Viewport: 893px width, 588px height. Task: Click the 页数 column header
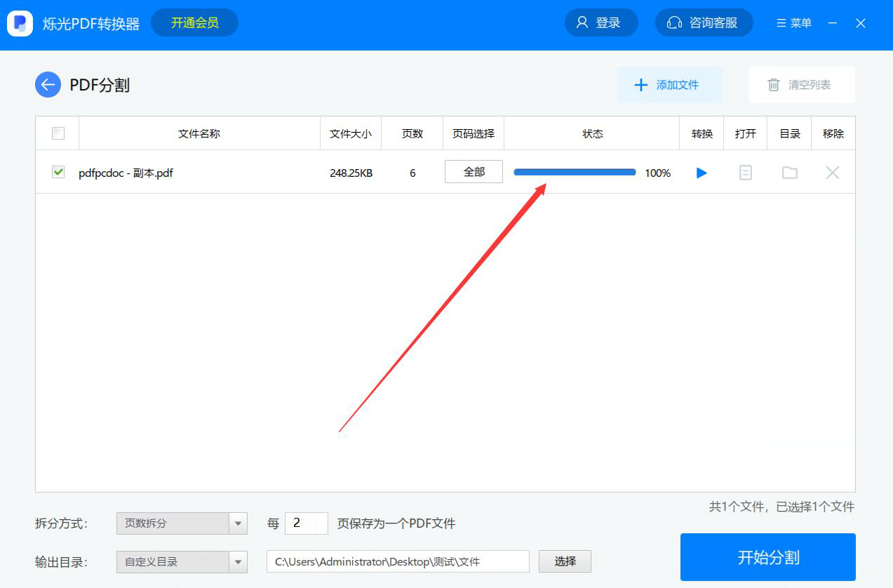tap(412, 133)
